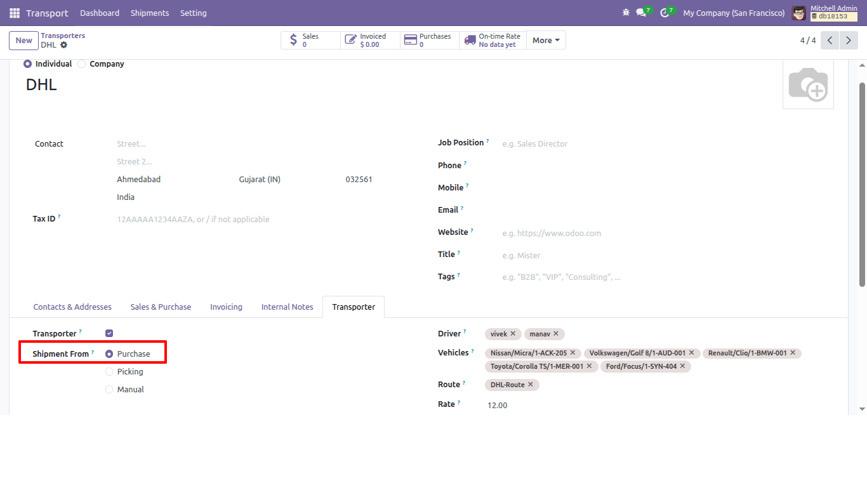This screenshot has width=867, height=504.
Task: Open the apps grid menu icon
Action: [x=15, y=13]
